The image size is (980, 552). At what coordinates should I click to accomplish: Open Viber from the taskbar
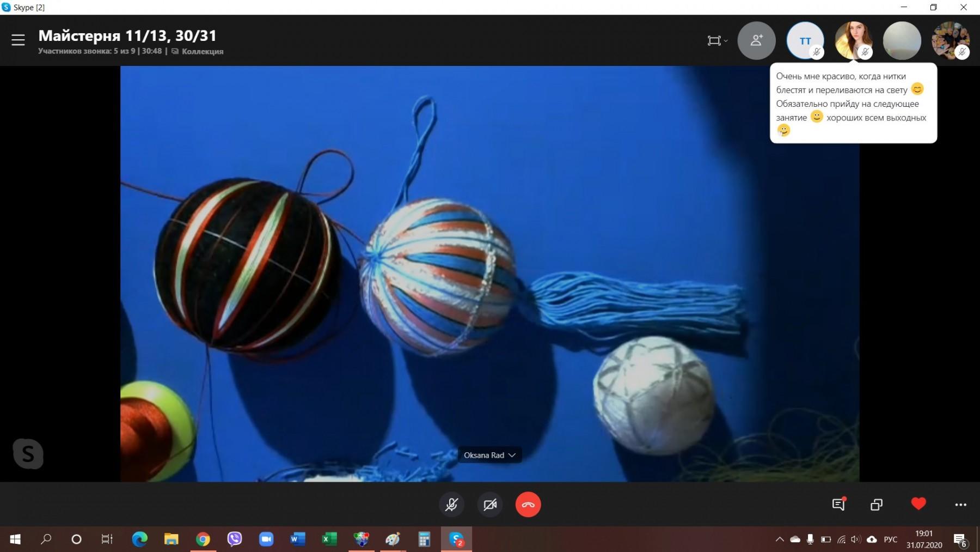235,539
